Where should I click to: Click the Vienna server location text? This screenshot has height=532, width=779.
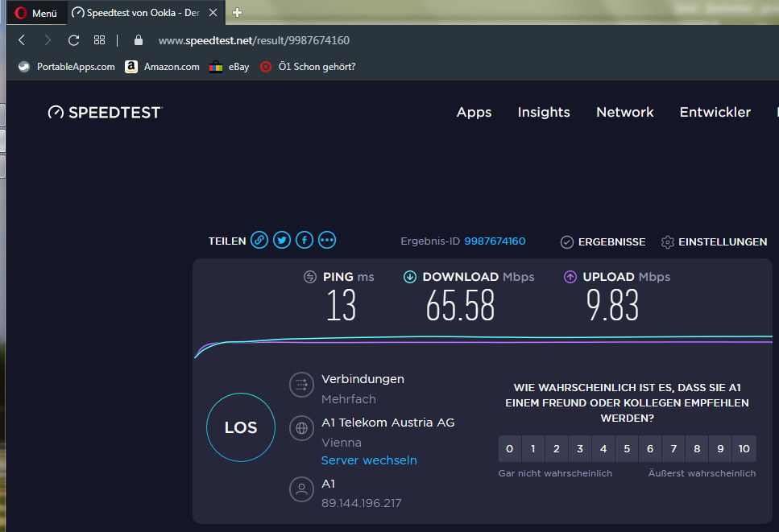(x=342, y=443)
